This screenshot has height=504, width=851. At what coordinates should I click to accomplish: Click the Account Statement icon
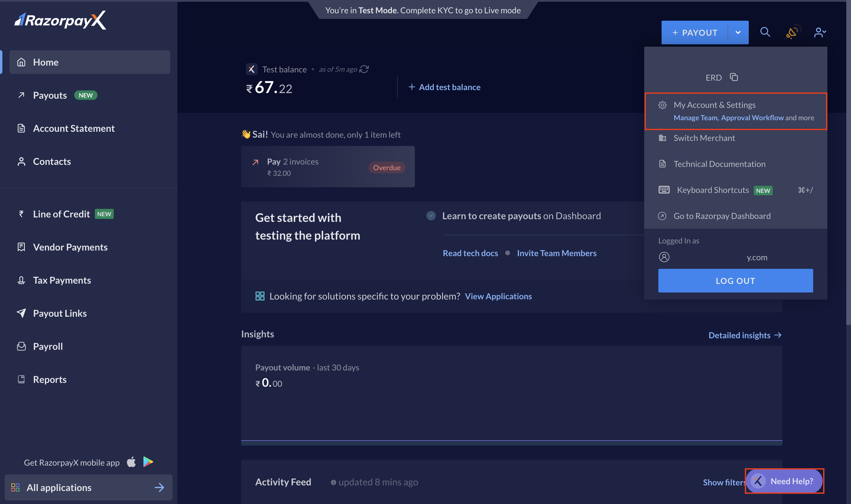[21, 128]
